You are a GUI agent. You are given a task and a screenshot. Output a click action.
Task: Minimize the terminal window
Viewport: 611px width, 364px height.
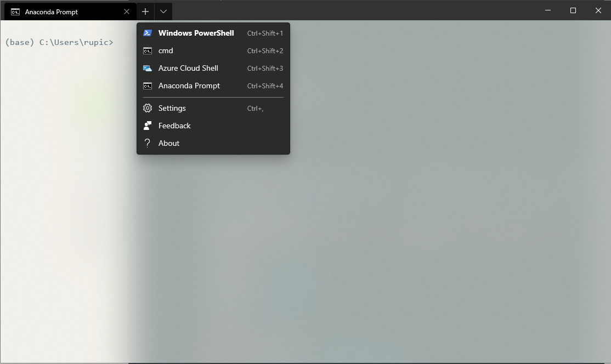coord(548,10)
